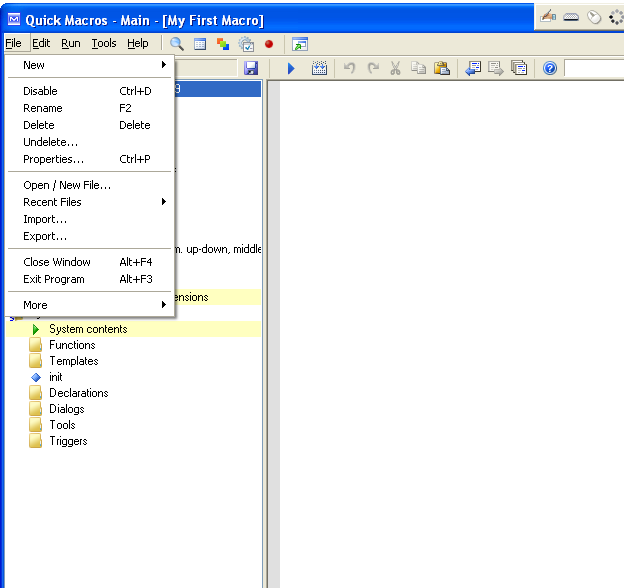Open help with blue question mark icon
The width and height of the screenshot is (624, 588).
coord(550,68)
